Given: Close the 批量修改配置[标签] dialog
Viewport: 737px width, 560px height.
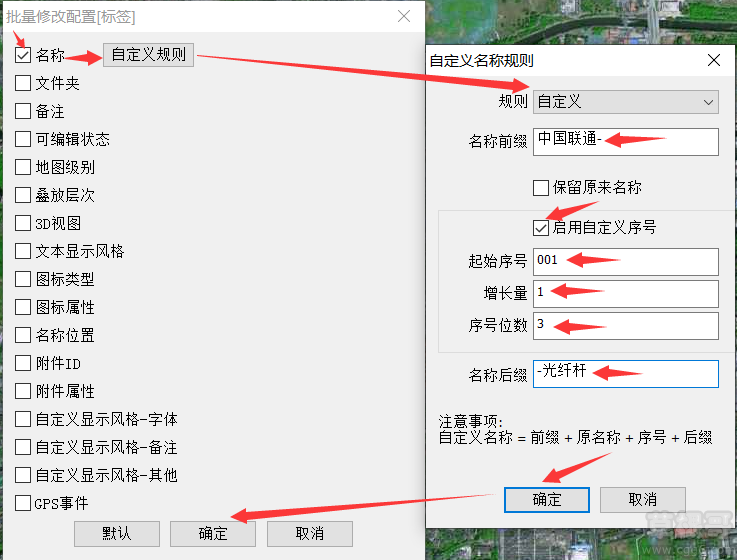Looking at the screenshot, I should [404, 16].
